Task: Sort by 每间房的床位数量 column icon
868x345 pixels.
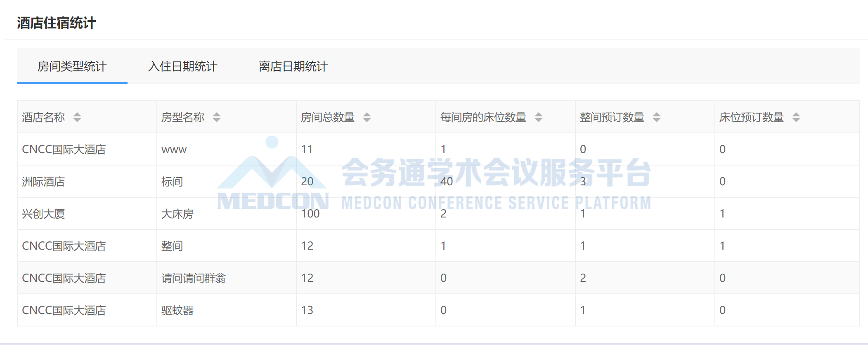Action: pyautogui.click(x=539, y=117)
